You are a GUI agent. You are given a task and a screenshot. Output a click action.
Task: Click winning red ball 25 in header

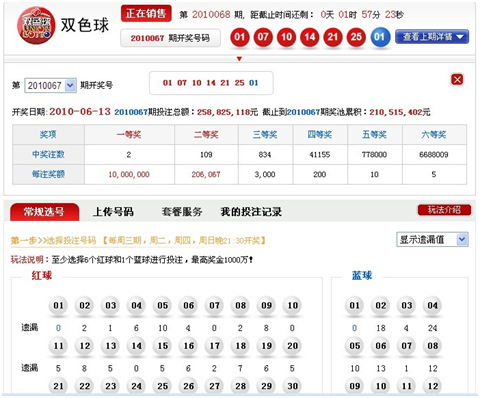click(x=356, y=37)
